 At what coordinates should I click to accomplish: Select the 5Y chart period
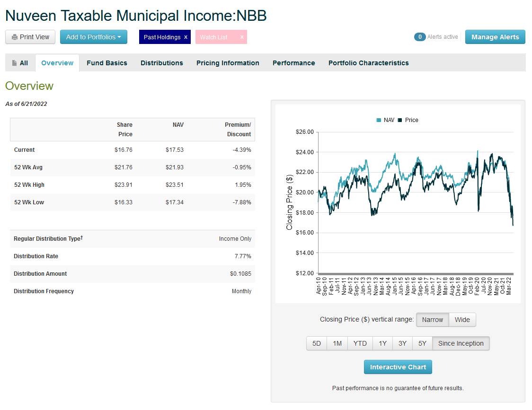coord(422,343)
